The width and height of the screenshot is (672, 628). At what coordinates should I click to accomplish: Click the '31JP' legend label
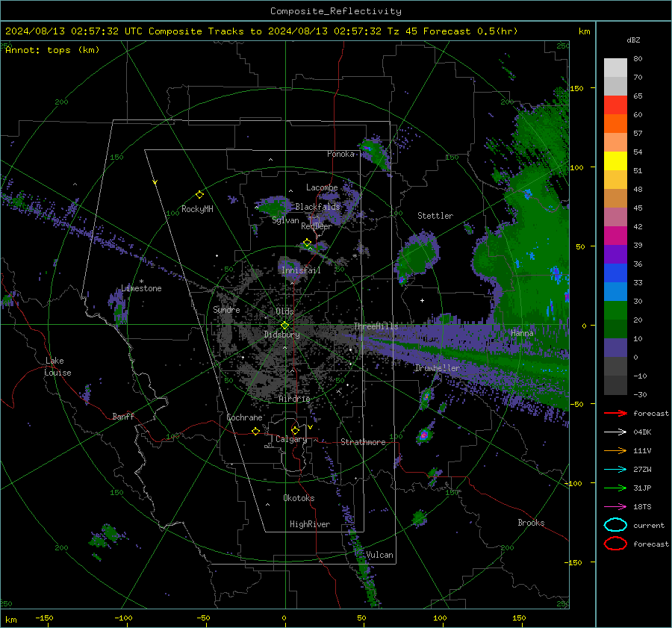642,488
